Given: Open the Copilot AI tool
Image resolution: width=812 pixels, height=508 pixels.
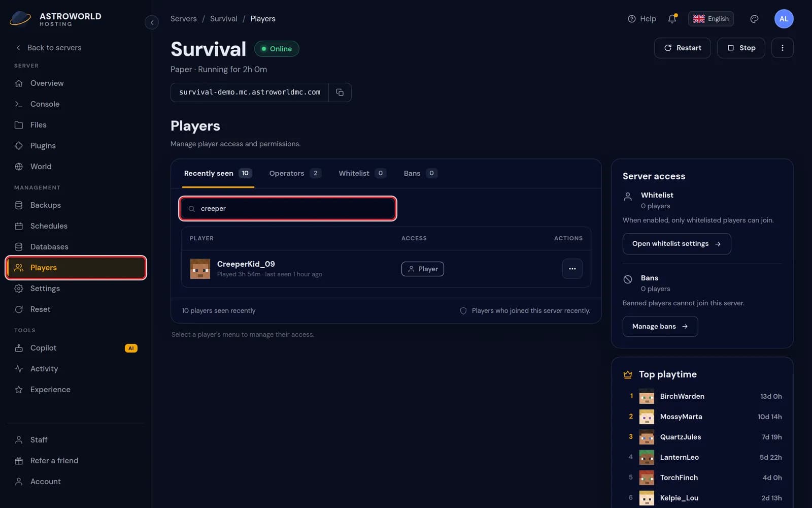Looking at the screenshot, I should [76, 348].
